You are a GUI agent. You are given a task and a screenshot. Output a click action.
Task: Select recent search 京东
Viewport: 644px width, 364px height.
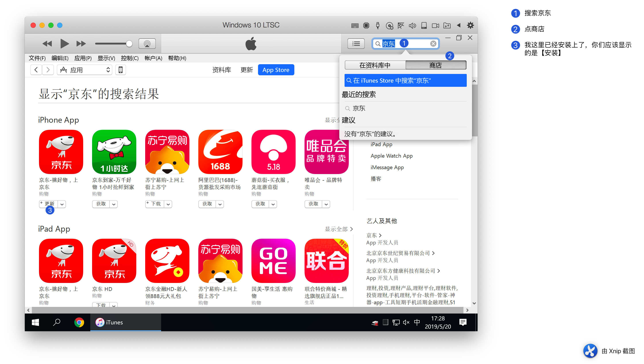359,108
